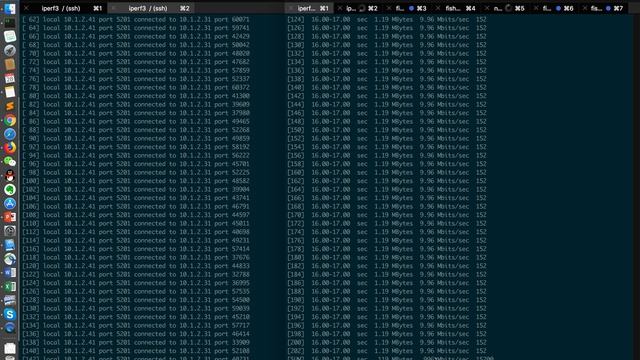Close the left window's second iperf3 tab
The height and width of the screenshot is (360, 640).
pyautogui.click(x=114, y=8)
